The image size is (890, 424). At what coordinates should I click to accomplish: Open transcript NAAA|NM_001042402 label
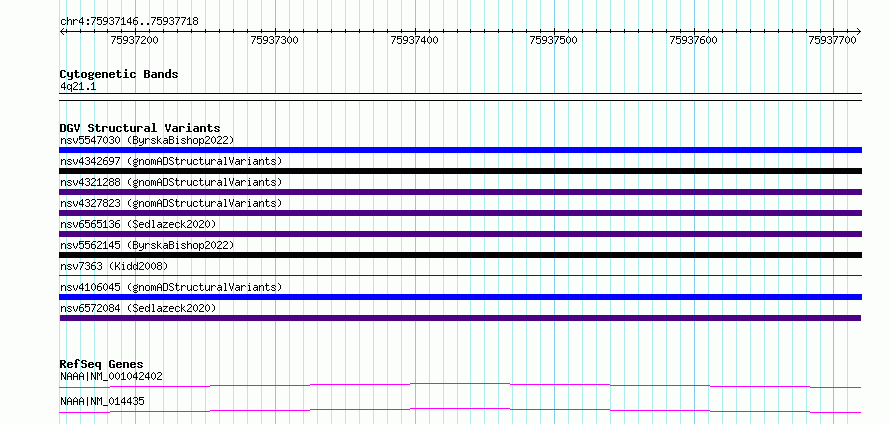click(x=111, y=376)
